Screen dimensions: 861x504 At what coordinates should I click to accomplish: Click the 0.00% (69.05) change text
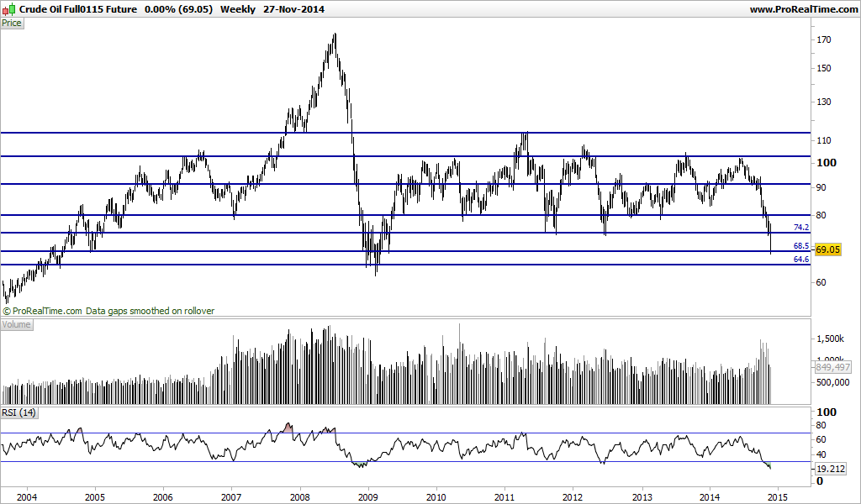tap(178, 9)
